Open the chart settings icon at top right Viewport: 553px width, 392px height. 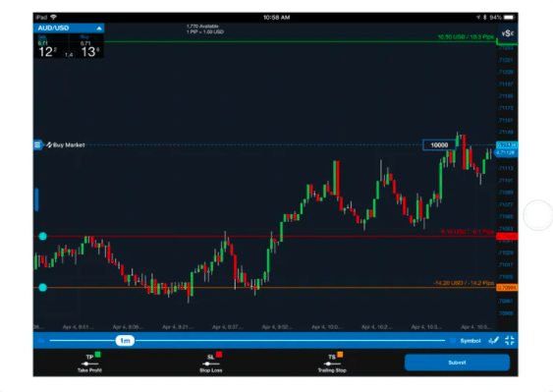pyautogui.click(x=507, y=33)
